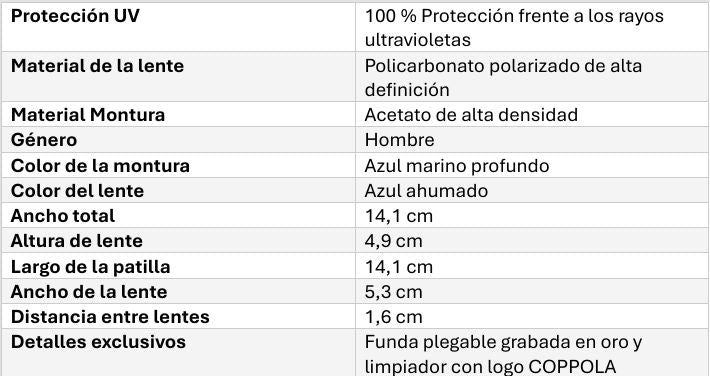Click the "Distancia entre lentes" label
Image resolution: width=710 pixels, height=376 pixels.
[110, 317]
